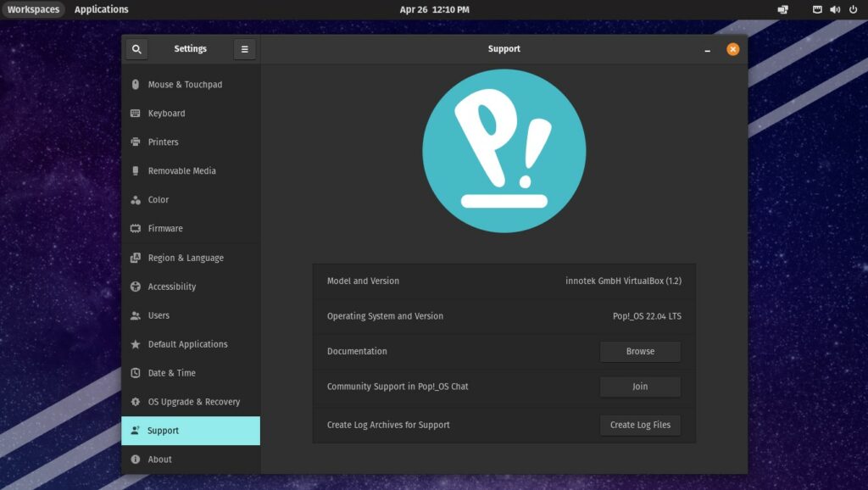Open the Applications menu in top bar

pos(101,9)
